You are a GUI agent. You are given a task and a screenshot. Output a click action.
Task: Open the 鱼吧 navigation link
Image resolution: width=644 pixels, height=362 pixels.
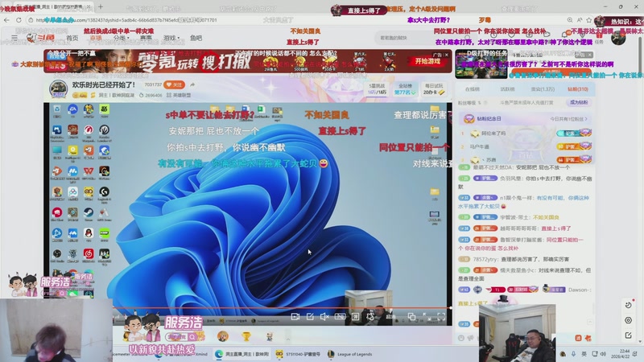[196, 38]
